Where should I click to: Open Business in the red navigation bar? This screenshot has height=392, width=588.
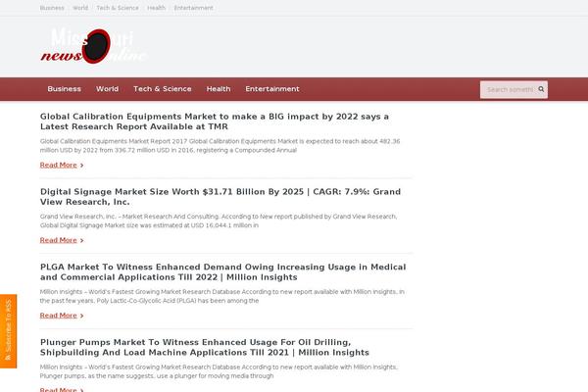click(x=64, y=89)
